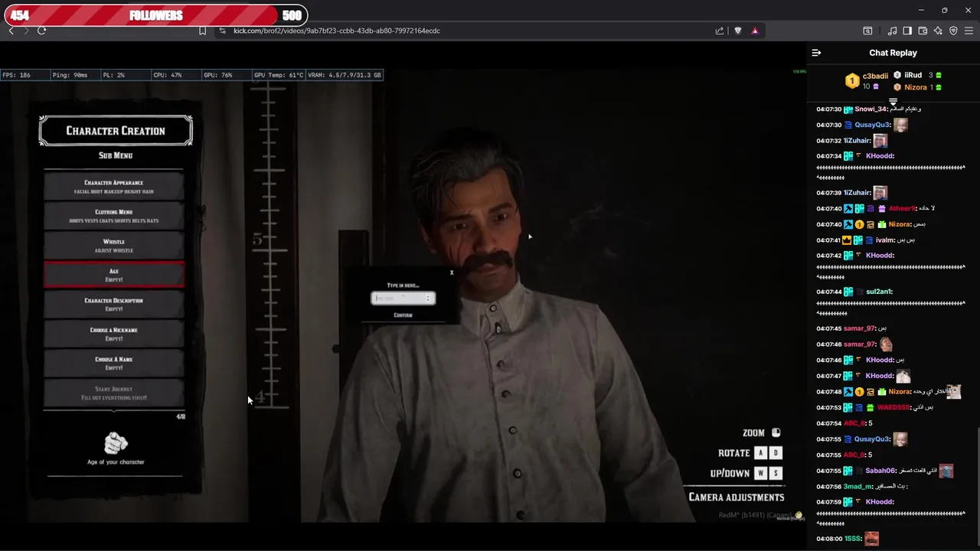Click the age field spinner arrows
The height and width of the screenshot is (551, 980).
pyautogui.click(x=429, y=298)
